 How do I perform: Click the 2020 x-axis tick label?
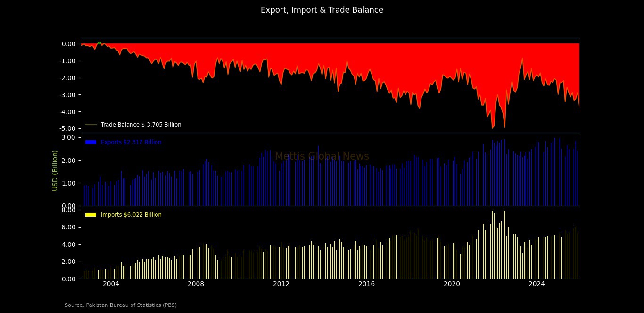coord(452,284)
